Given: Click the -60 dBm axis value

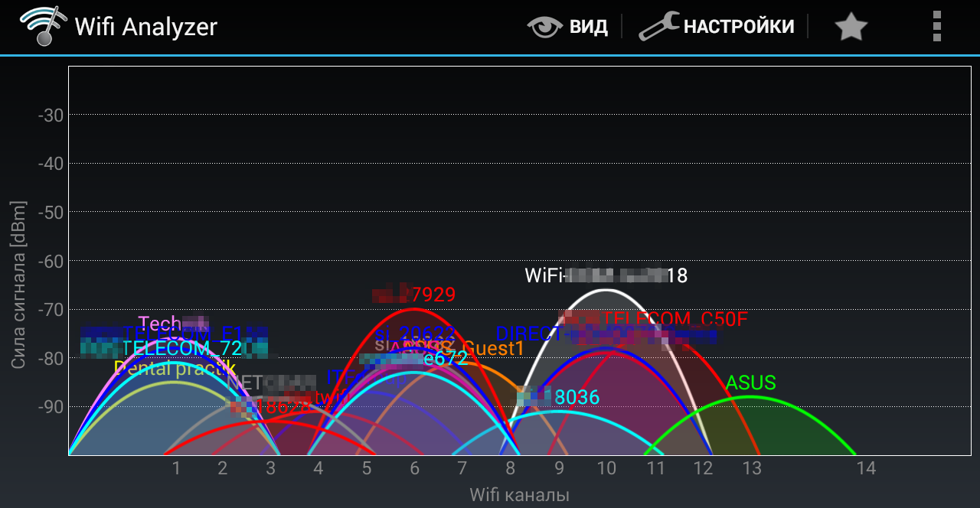Looking at the screenshot, I should tap(51, 261).
